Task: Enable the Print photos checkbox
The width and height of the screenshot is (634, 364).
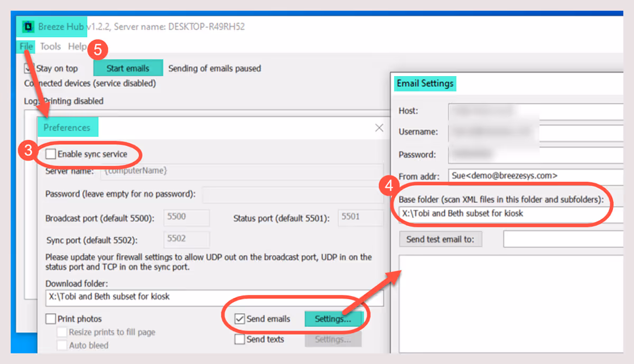Action: coord(50,319)
